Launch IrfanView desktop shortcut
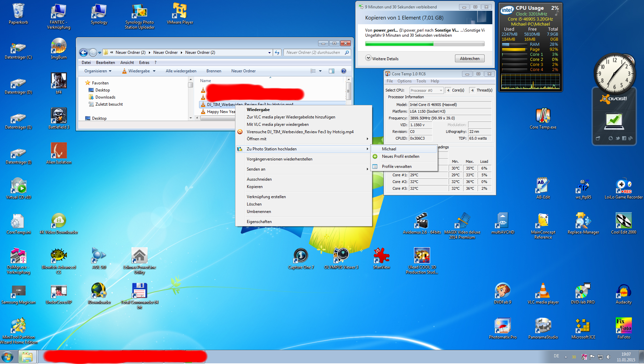Viewport: 644px width, 364px height. pyautogui.click(x=381, y=256)
